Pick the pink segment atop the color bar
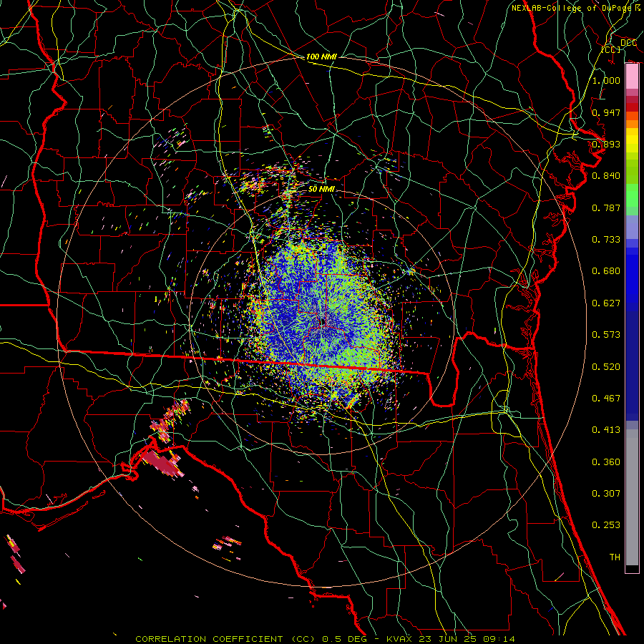The height and width of the screenshot is (644, 644). point(632,77)
